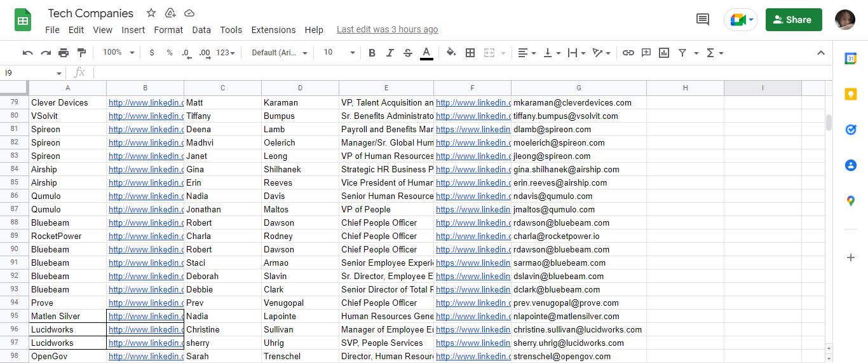Open Google Maps side panel

pos(851,201)
